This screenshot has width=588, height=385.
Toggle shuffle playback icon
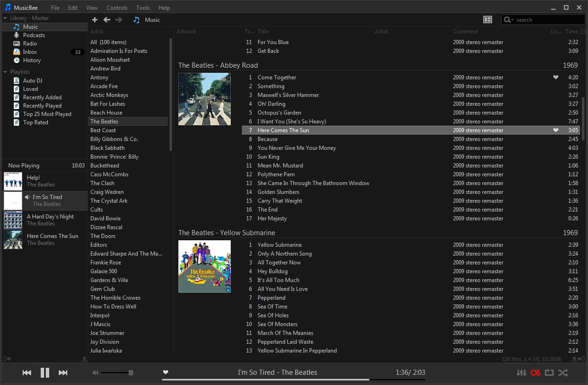(563, 372)
